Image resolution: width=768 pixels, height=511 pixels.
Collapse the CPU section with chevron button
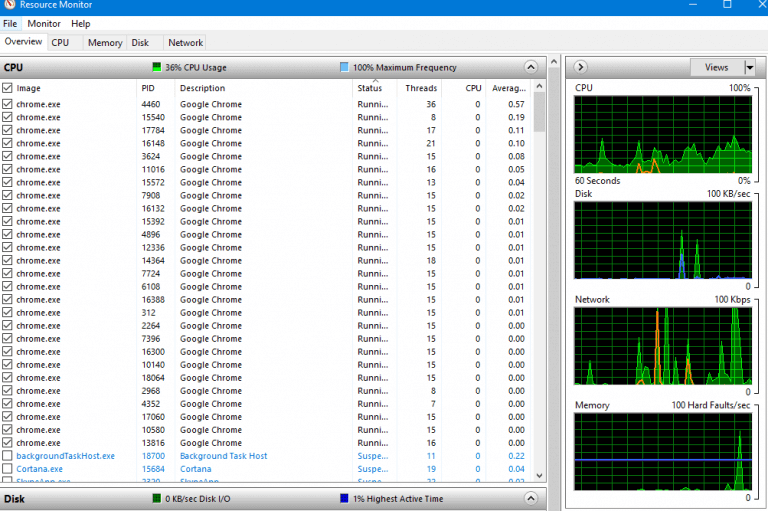[531, 67]
